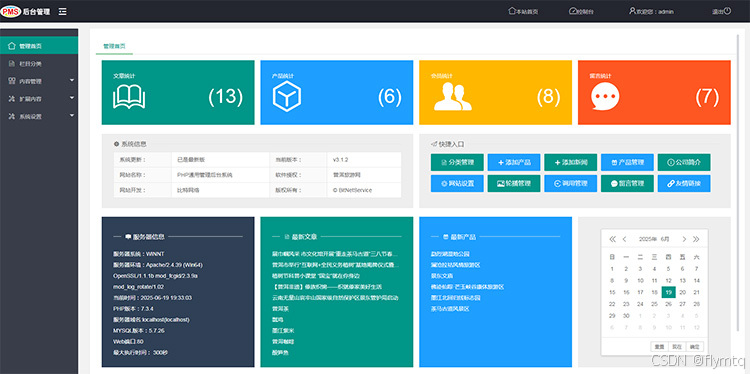Click the chat bubble icon in 留言统计 card
Viewport: 750px width, 374px height.
[605, 97]
